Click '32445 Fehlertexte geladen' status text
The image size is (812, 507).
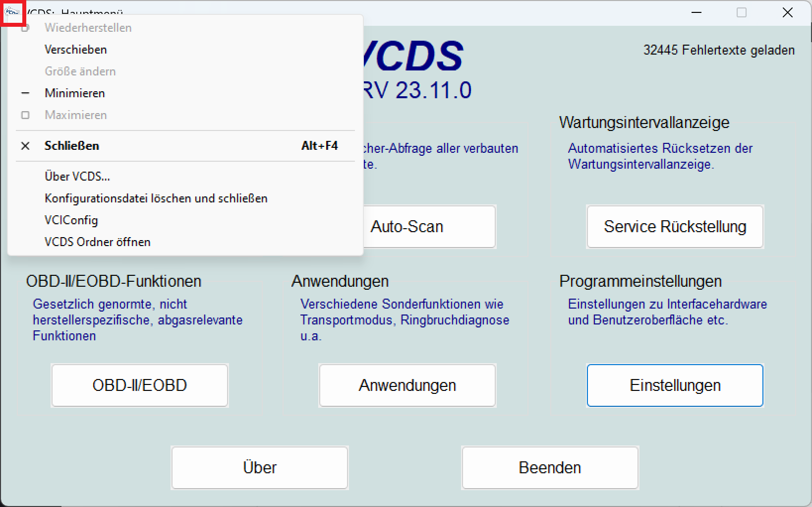(x=719, y=50)
